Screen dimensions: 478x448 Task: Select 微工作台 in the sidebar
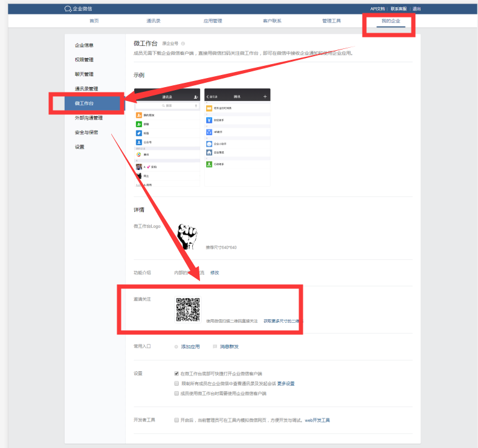click(x=95, y=103)
